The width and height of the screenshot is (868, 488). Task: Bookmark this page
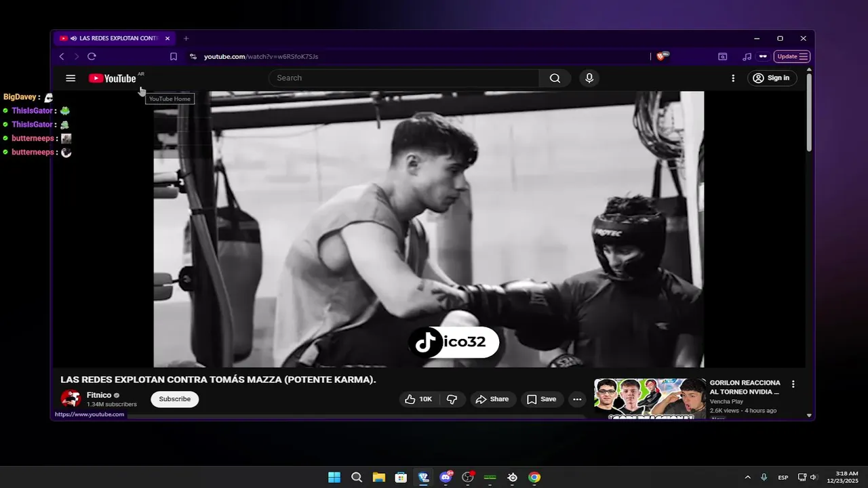(174, 56)
